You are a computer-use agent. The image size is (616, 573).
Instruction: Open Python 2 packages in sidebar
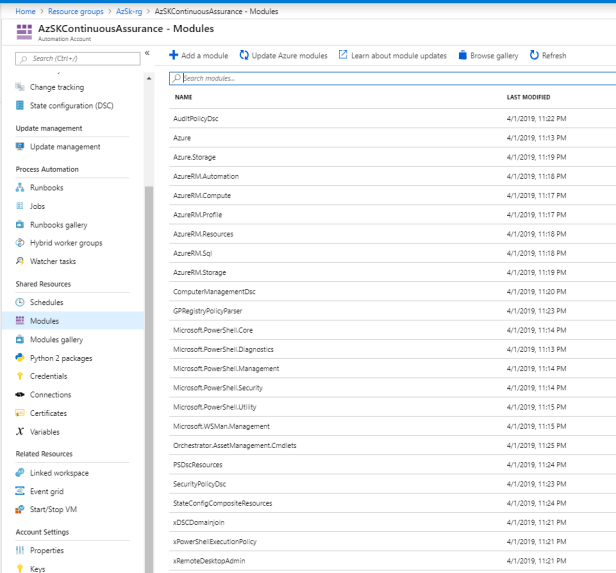point(61,357)
